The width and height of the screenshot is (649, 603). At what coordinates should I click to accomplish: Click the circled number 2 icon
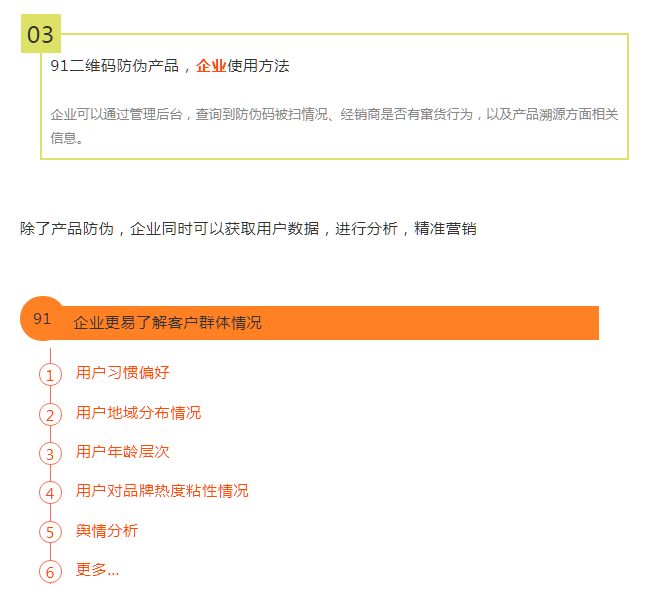(51, 414)
